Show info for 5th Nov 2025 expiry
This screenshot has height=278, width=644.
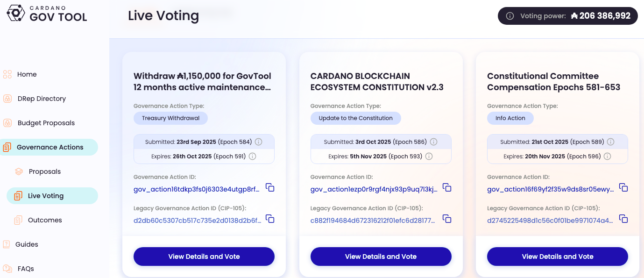(429, 157)
